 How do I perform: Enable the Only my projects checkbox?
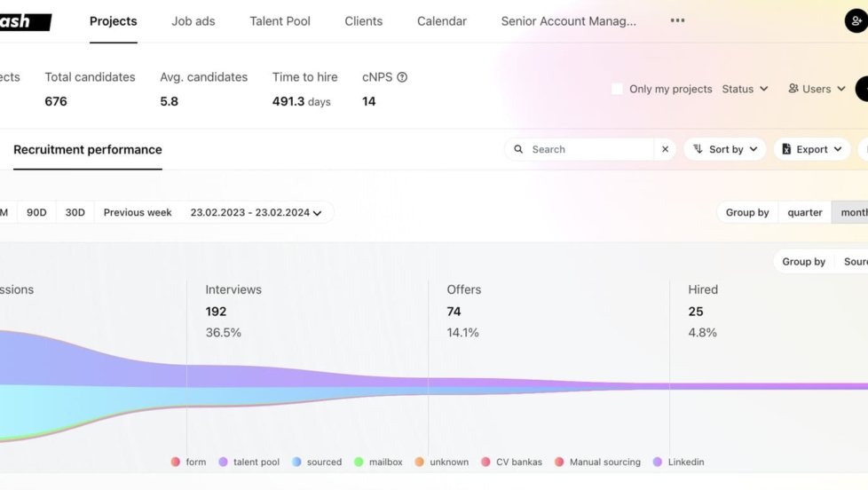[617, 89]
